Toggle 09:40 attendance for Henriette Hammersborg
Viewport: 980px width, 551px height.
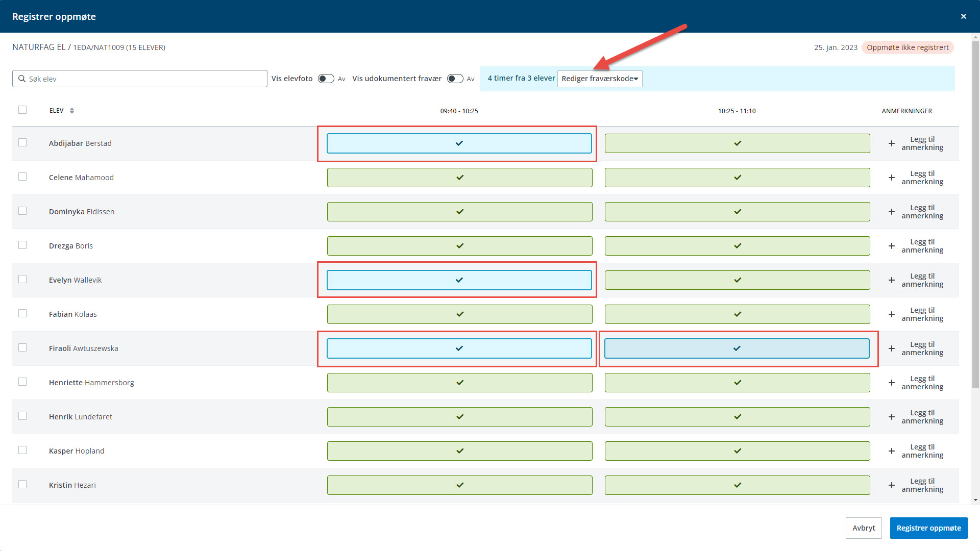click(459, 383)
